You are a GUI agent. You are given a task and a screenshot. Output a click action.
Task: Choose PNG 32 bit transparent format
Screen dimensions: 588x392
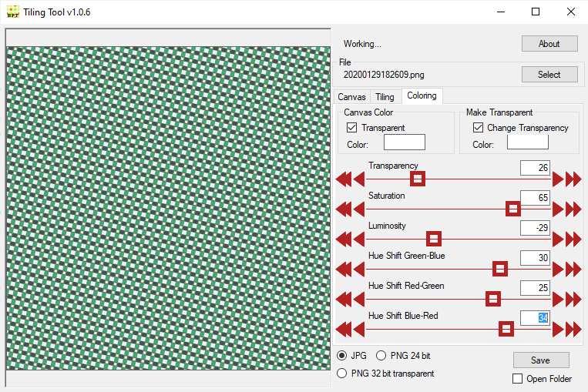click(341, 374)
